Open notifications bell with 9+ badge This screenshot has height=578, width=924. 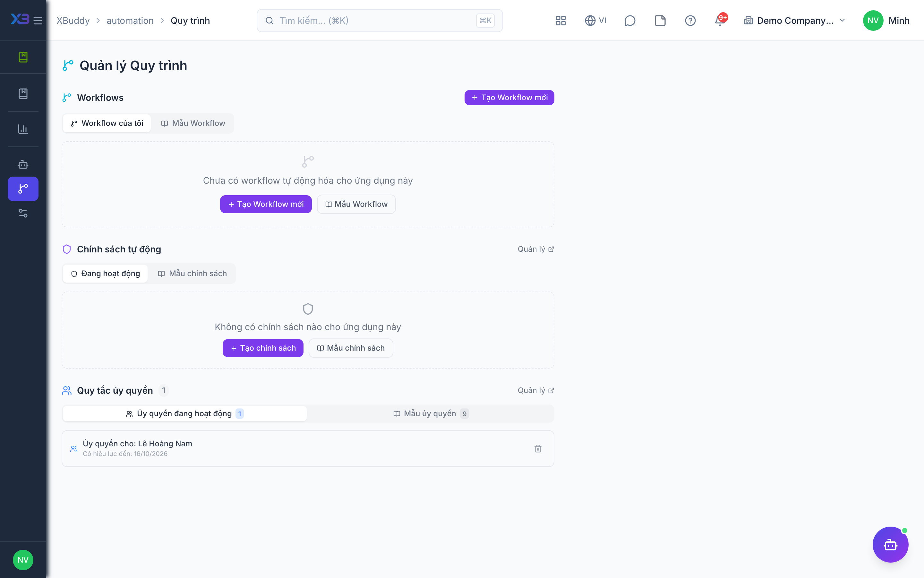tap(721, 21)
